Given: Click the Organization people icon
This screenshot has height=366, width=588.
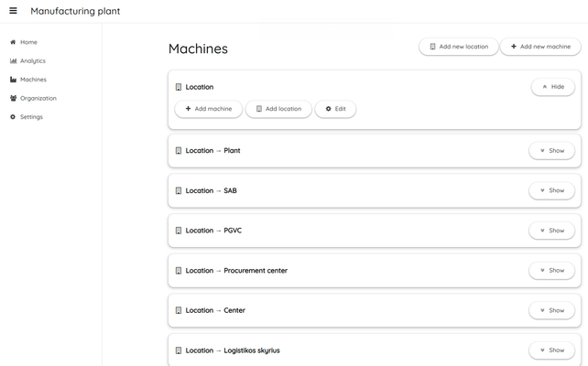Looking at the screenshot, I should click(x=13, y=98).
